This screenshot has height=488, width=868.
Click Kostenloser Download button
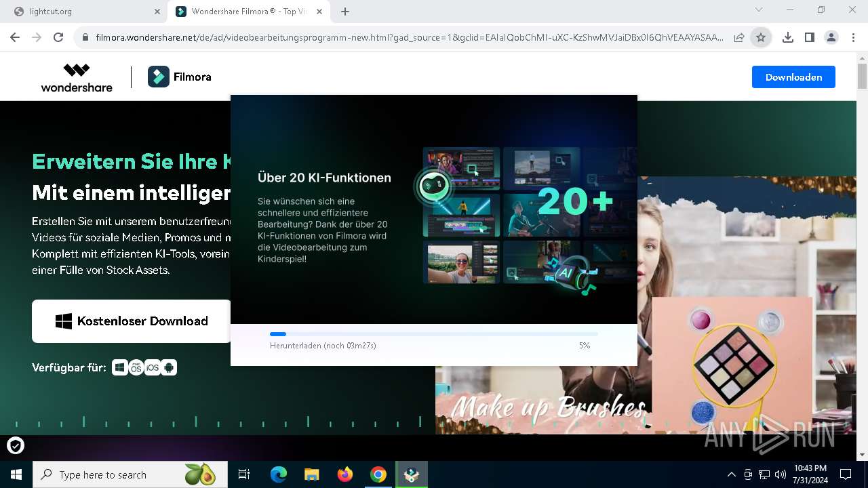[132, 321]
